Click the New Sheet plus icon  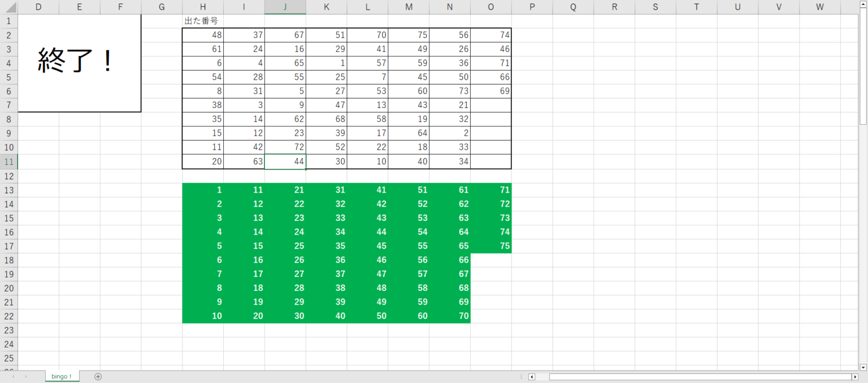click(98, 376)
